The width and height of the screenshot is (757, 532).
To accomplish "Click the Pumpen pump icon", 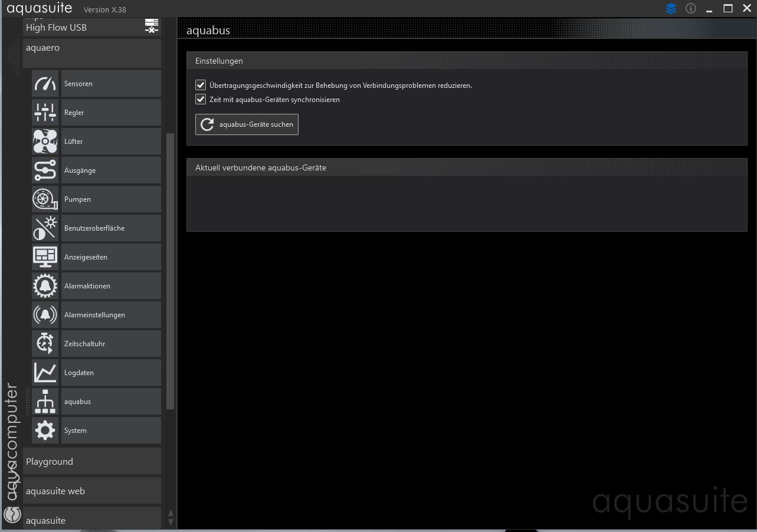I will pos(45,199).
